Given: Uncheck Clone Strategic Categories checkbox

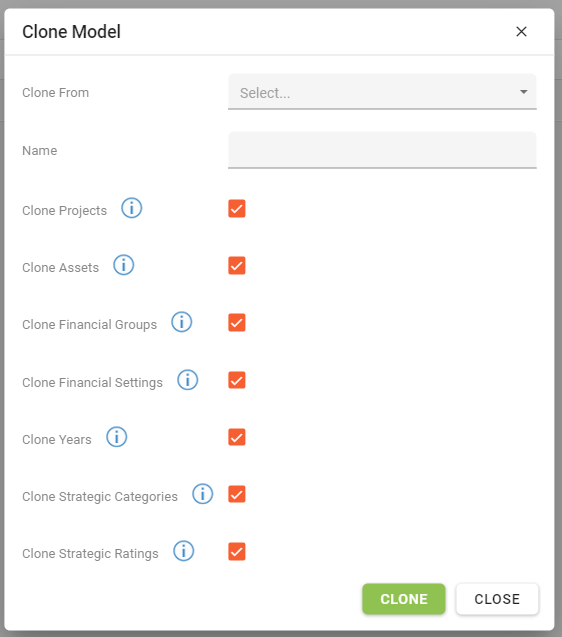Looking at the screenshot, I should point(237,494).
